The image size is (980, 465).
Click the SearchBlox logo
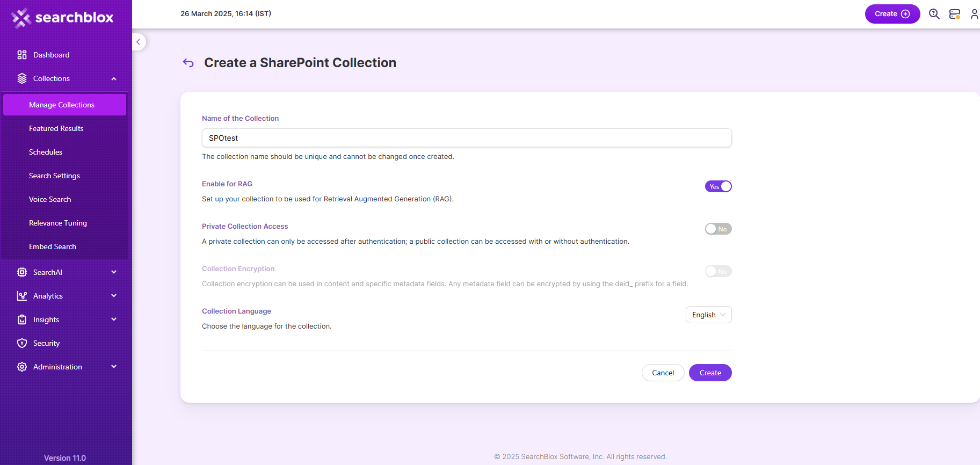point(62,18)
